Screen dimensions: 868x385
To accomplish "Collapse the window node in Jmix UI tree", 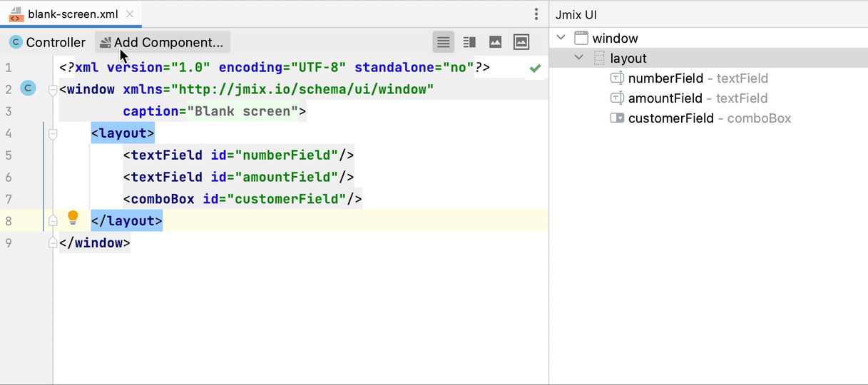I will (x=561, y=38).
